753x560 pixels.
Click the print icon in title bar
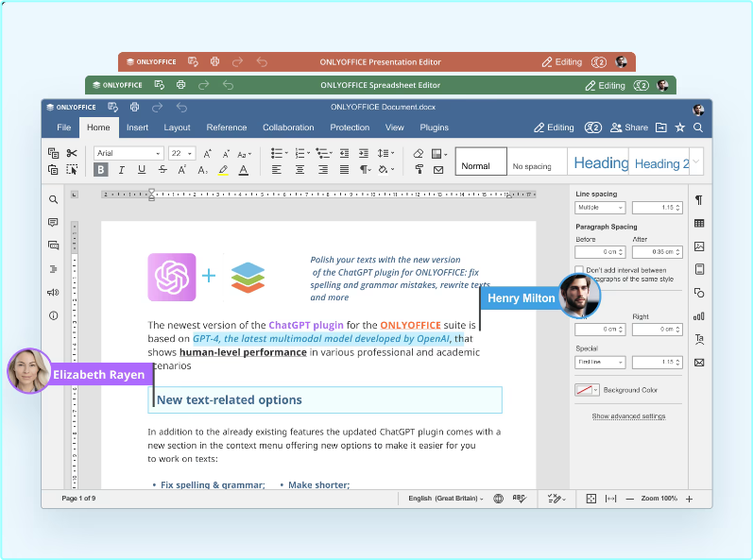[135, 108]
